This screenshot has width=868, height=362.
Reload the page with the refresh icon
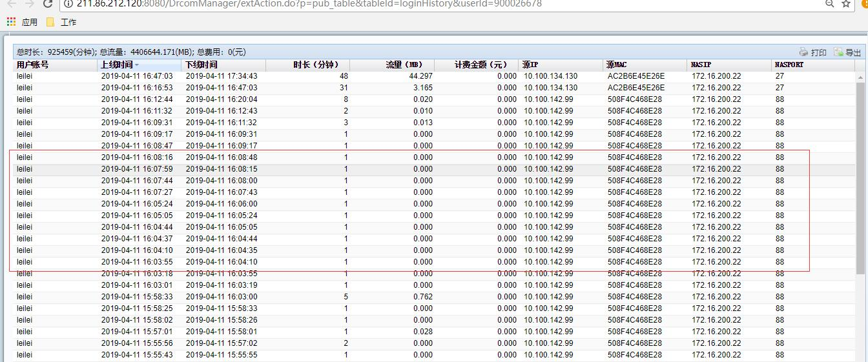(48, 3)
